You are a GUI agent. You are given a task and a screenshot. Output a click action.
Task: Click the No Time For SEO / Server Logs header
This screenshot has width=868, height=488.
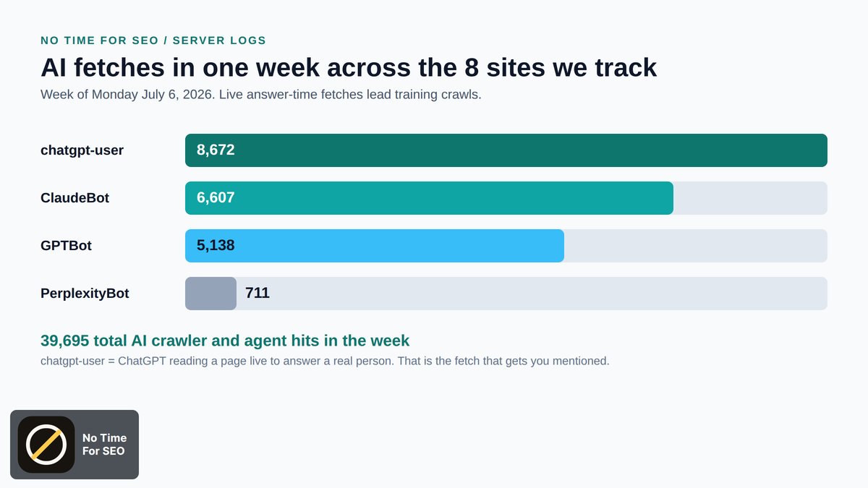pos(153,40)
